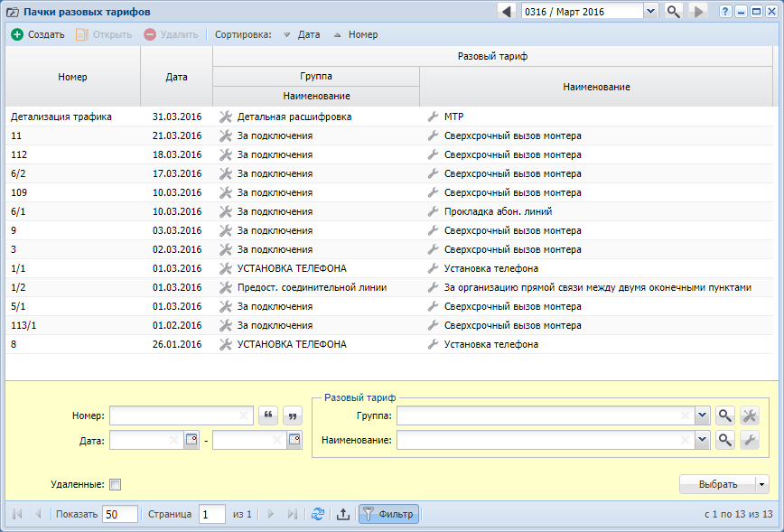This screenshot has width=784, height=532.
Task: Edit the Страница page number field
Action: click(x=212, y=514)
